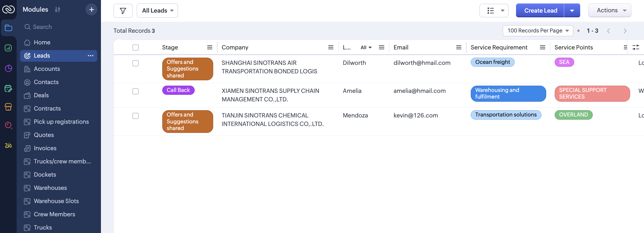
Task: Open the purple analytics pie icon
Action: tap(8, 68)
